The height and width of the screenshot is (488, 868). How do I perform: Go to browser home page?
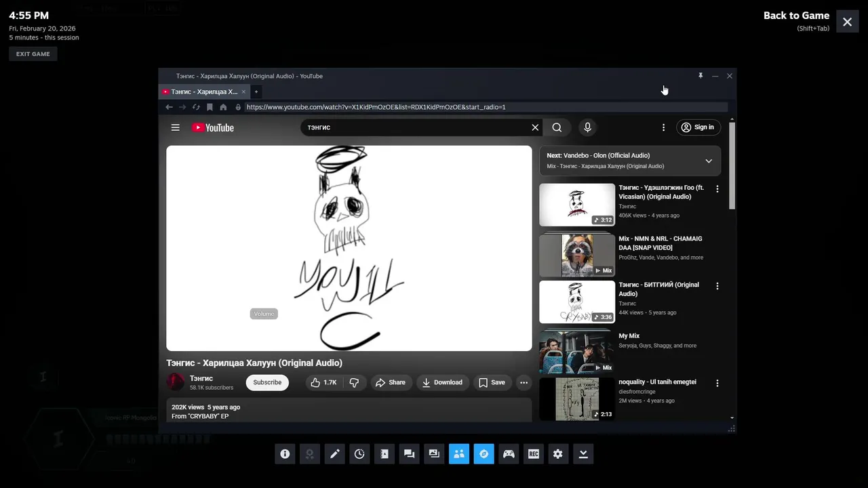coord(223,107)
